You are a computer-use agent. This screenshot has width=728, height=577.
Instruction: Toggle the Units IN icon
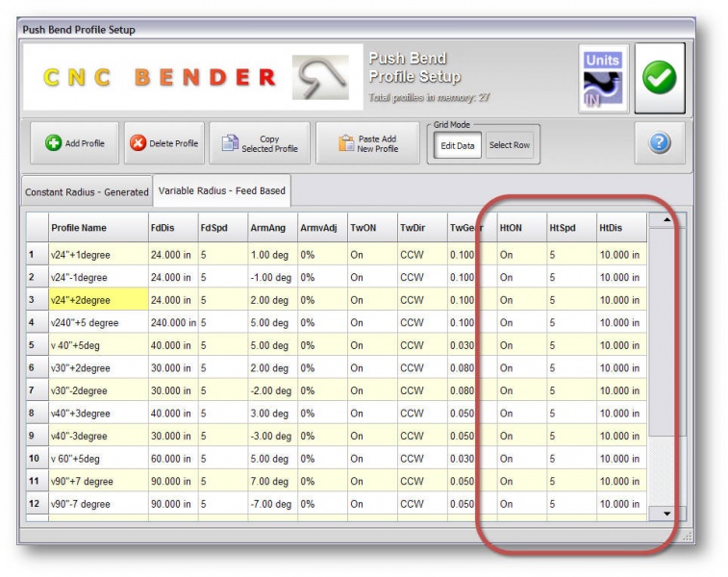click(603, 78)
